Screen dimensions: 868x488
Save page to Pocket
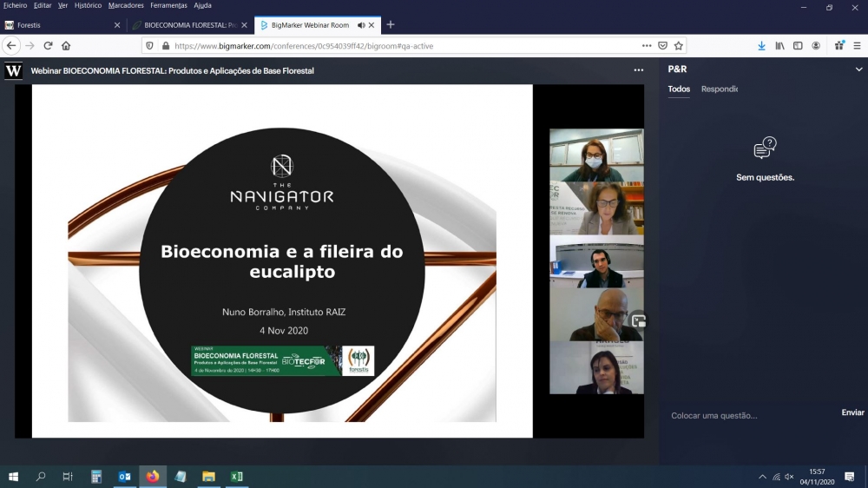tap(662, 45)
